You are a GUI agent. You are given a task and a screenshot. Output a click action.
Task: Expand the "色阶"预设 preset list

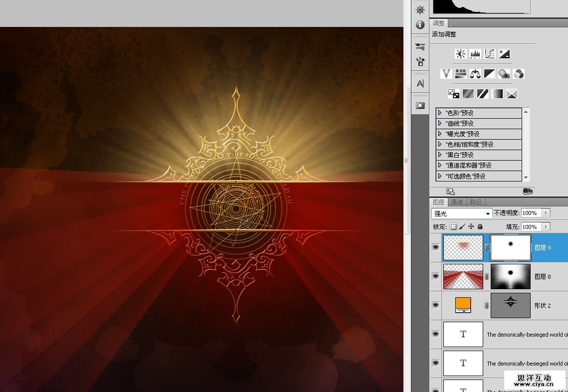coord(440,113)
